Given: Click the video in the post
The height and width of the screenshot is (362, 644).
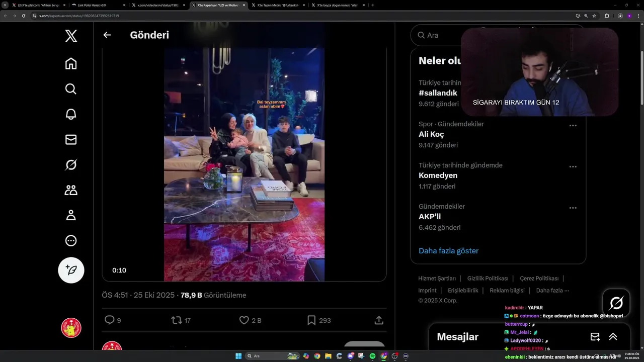Looking at the screenshot, I should coord(244,164).
